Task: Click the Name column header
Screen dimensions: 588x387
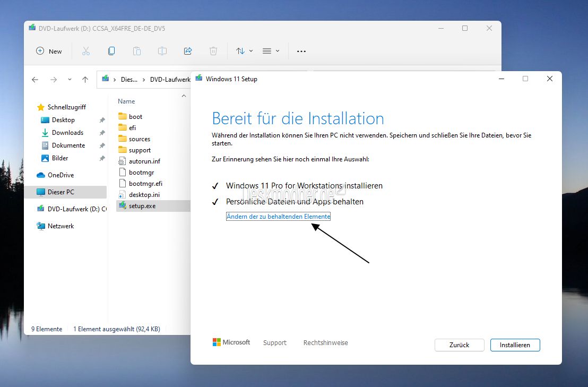Action: 126,101
